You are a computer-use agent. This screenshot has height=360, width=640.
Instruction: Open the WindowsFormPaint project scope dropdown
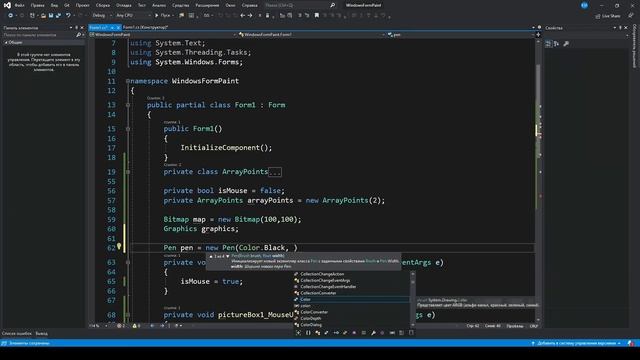click(x=163, y=35)
